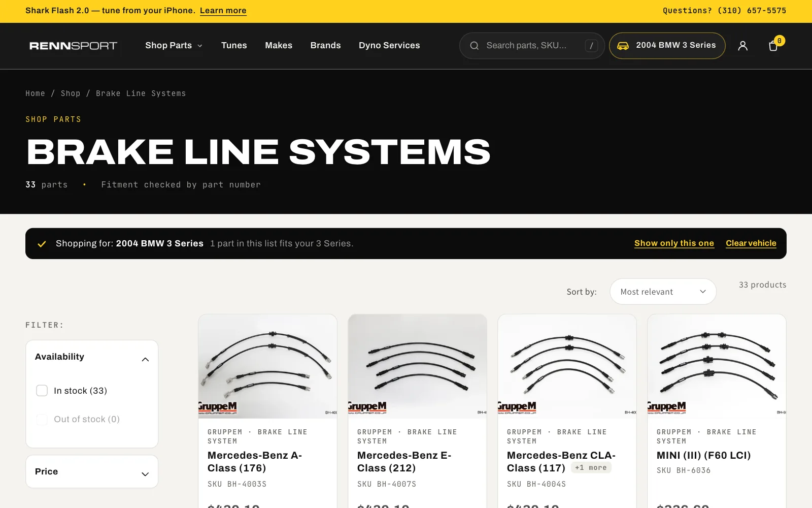Open Mercedes-Benz E-Class (212) product image
This screenshot has width=812, height=508.
417,366
